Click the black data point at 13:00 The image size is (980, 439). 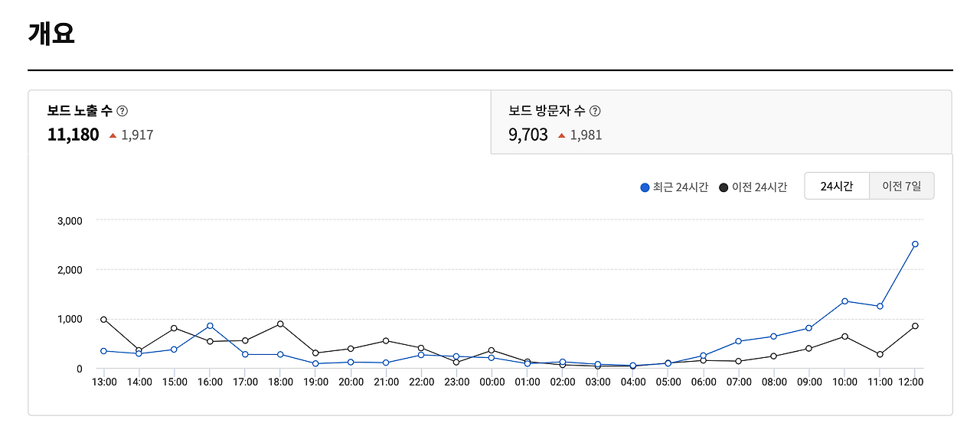tap(103, 320)
